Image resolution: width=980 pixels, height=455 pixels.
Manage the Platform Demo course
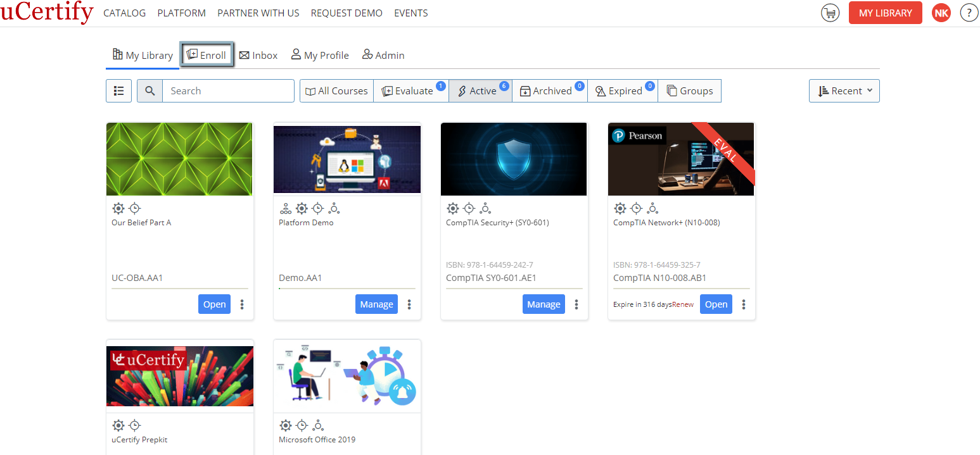click(376, 304)
